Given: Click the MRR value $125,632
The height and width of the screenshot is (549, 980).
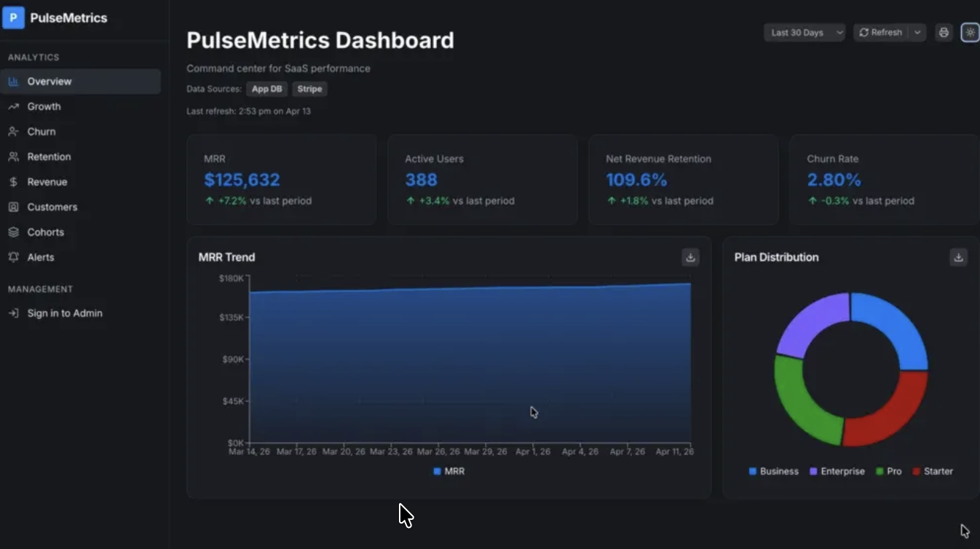Looking at the screenshot, I should click(x=242, y=180).
